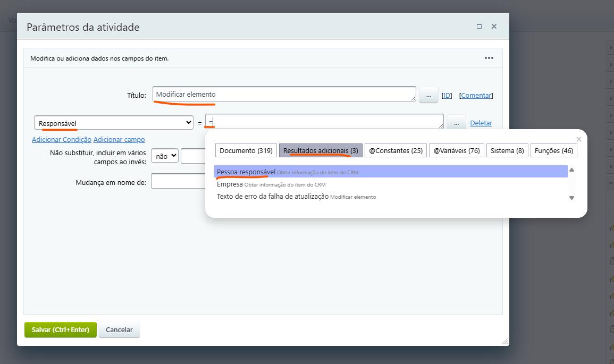Open the ellipsis picker next to value field
Image resolution: width=614 pixels, height=364 pixels.
pyautogui.click(x=456, y=123)
